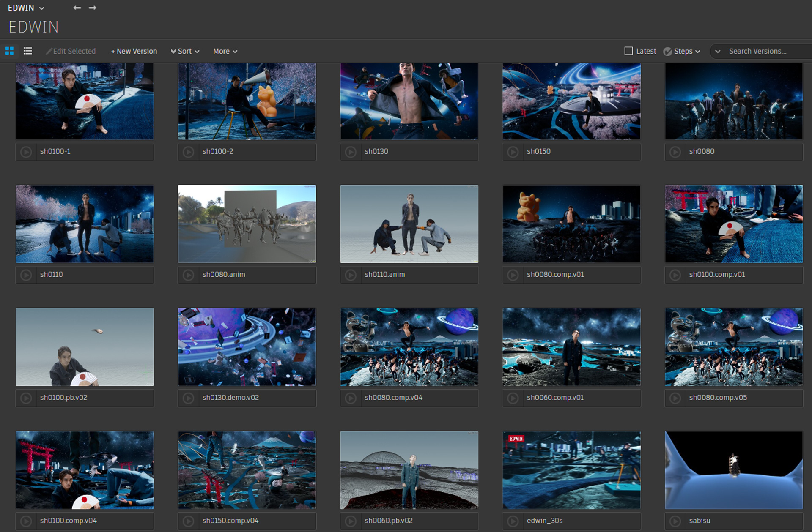Select the sabisu thumbnail
Image resolution: width=812 pixels, height=532 pixels.
click(733, 470)
